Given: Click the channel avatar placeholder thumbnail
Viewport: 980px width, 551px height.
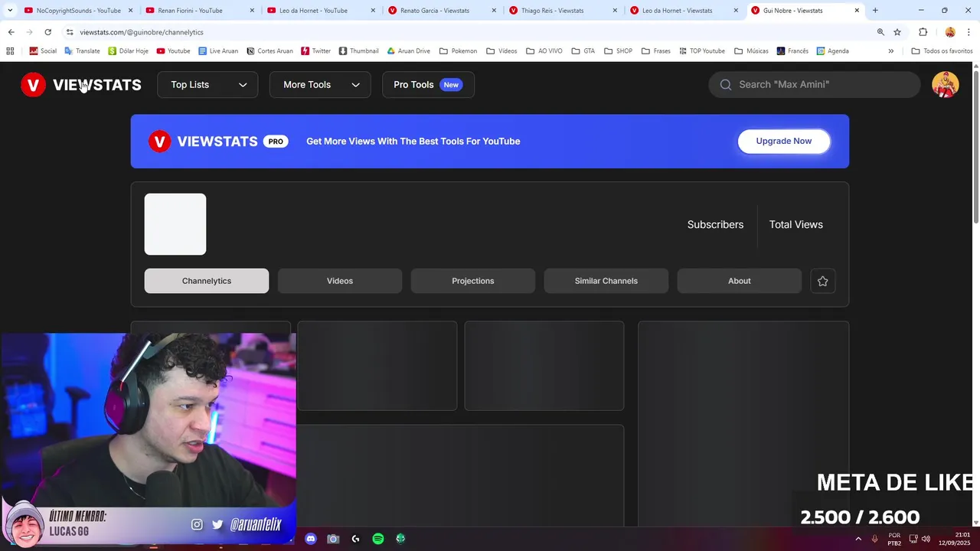Looking at the screenshot, I should [x=175, y=224].
